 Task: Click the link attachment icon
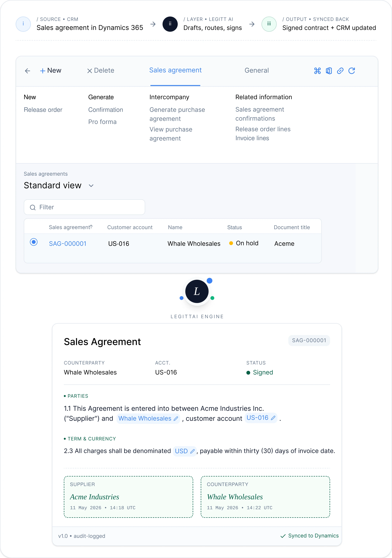[340, 71]
